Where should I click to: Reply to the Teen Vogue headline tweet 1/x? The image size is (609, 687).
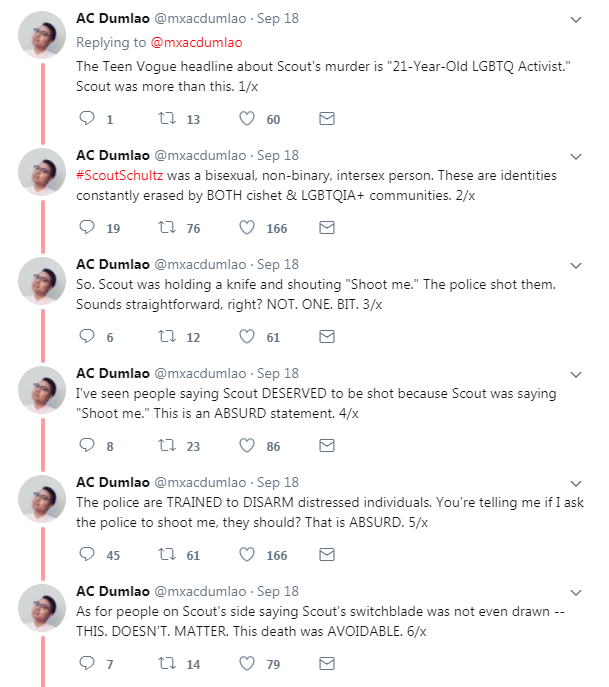coord(87,118)
